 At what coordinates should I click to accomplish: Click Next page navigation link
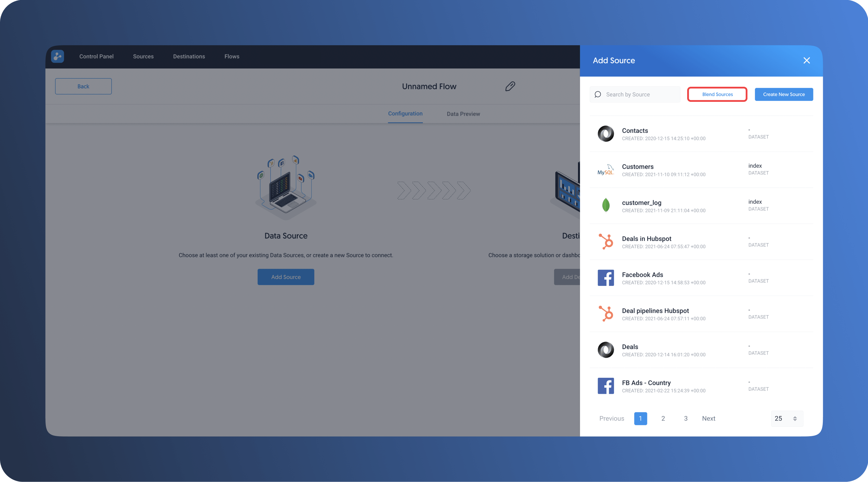click(708, 418)
